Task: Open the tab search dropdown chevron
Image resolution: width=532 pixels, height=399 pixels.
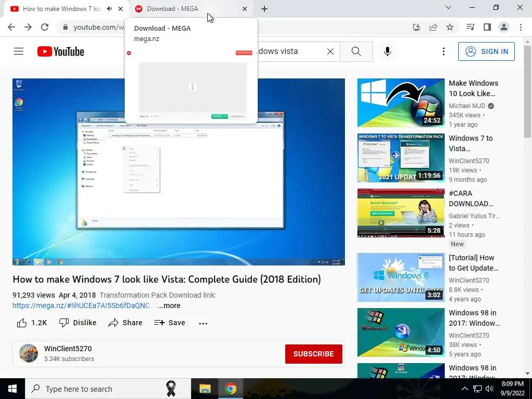Action: 448,7
